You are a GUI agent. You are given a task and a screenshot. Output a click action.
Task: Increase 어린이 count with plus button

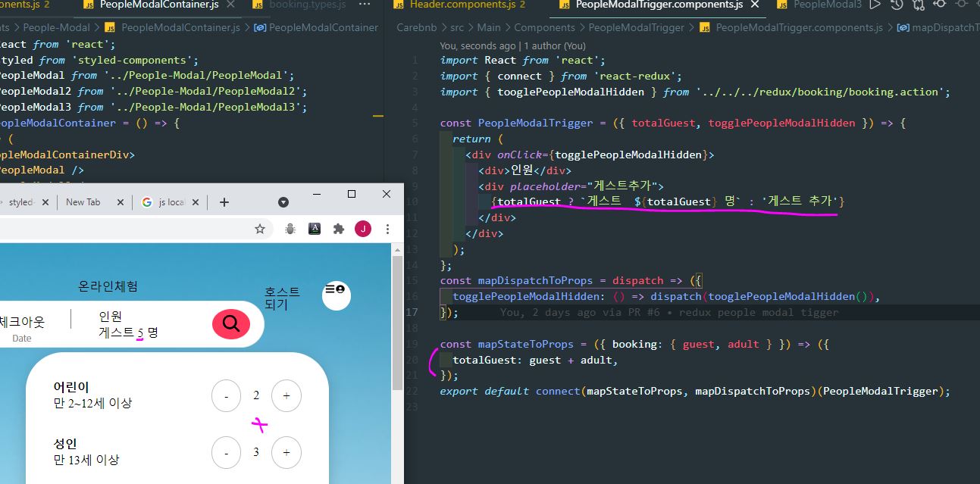tap(286, 395)
